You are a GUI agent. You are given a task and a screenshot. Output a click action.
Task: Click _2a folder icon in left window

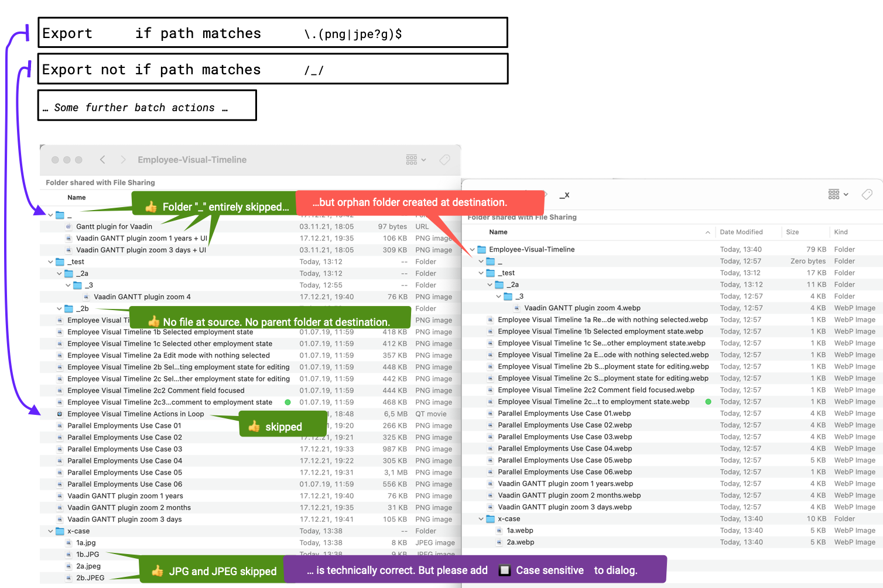point(69,273)
